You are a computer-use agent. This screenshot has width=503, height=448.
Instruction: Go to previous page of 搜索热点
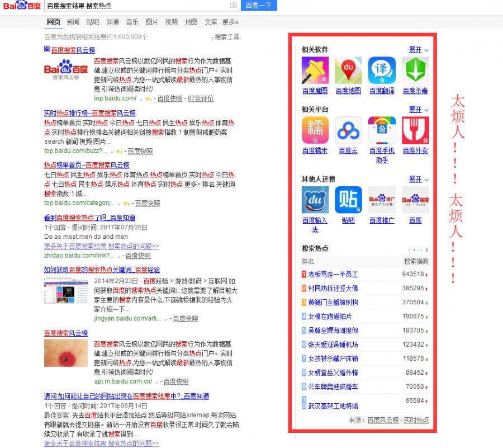pos(409,249)
